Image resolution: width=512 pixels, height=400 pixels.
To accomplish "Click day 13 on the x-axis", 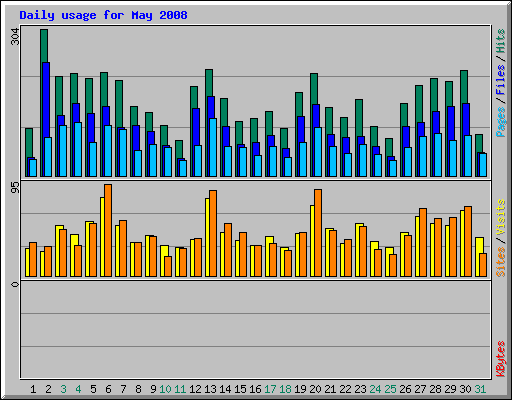I will coord(210,389).
